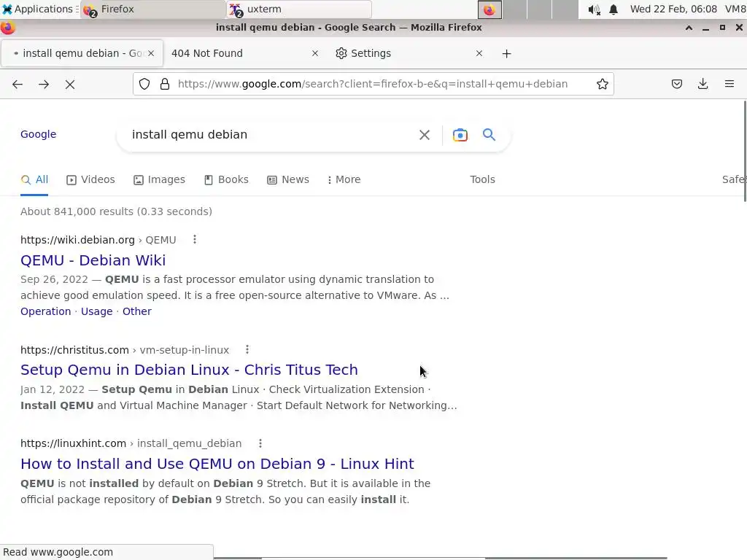Select first workspace with Firefox icon
The image size is (747, 560).
pos(489,10)
